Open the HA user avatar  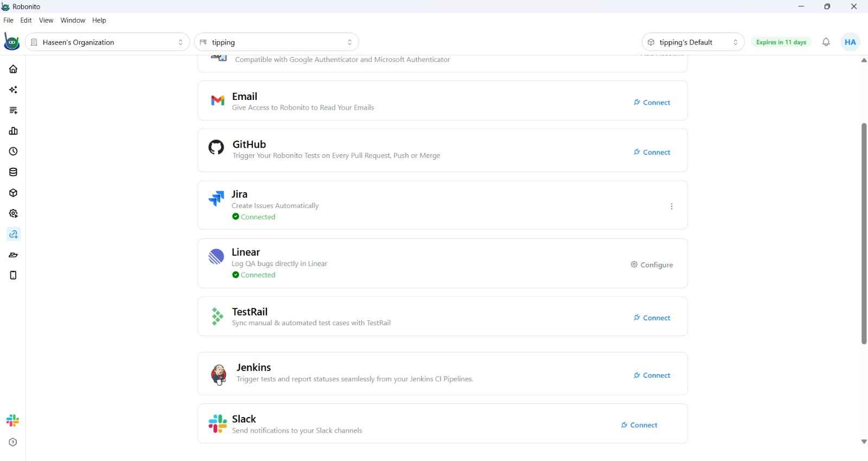pos(850,42)
